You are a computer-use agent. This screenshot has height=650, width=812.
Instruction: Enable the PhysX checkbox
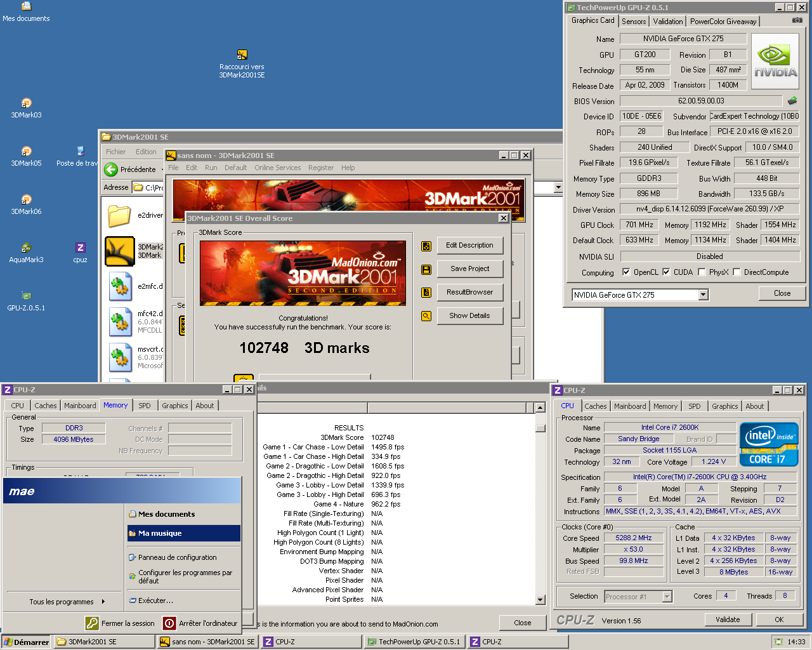[x=702, y=272]
